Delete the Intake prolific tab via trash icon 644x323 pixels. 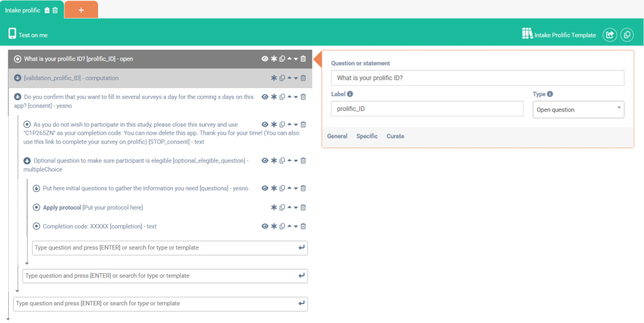click(x=55, y=10)
